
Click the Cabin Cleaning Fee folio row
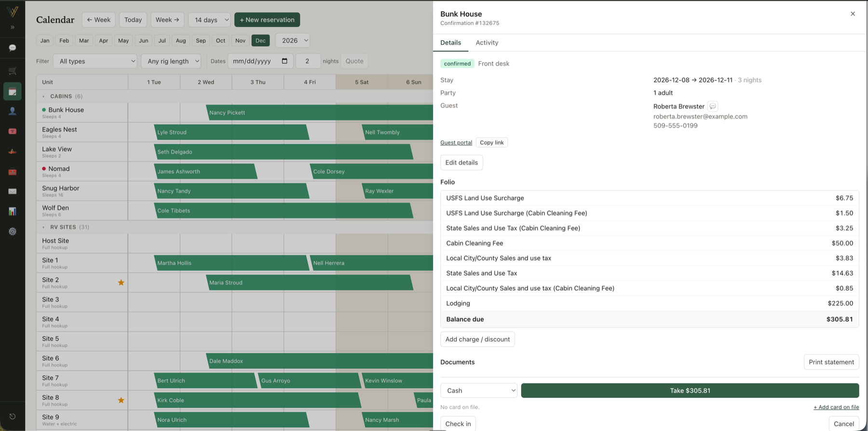[650, 243]
